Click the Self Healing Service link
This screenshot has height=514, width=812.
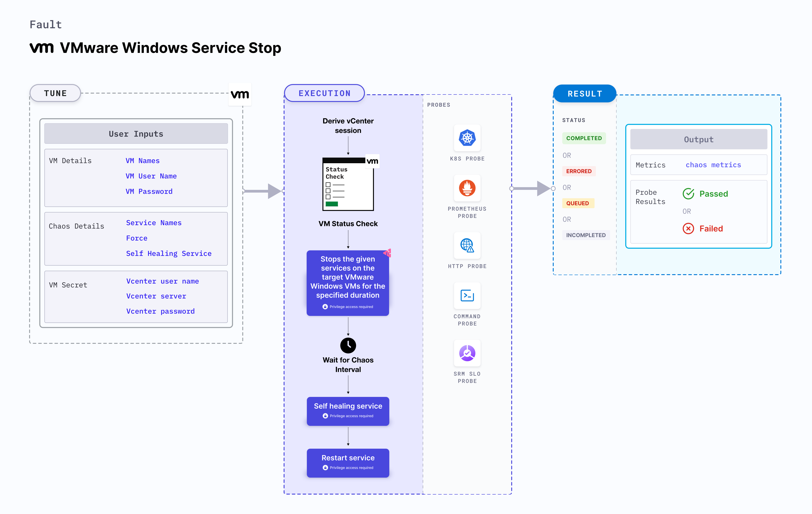(x=169, y=253)
